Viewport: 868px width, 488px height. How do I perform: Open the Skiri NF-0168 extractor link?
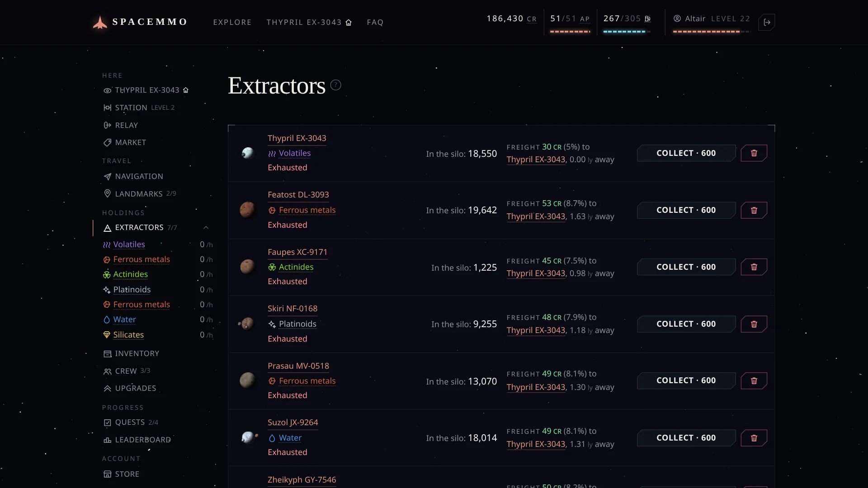pos(292,309)
